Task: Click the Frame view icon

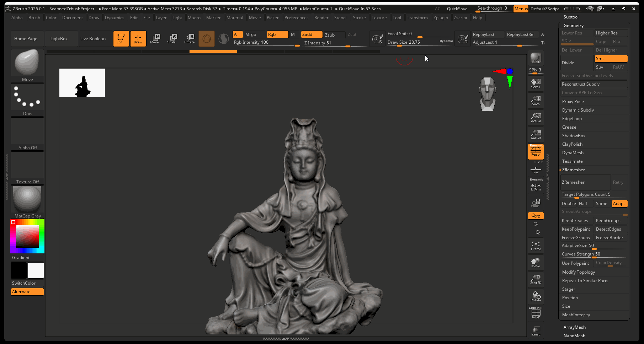Action: point(536,246)
